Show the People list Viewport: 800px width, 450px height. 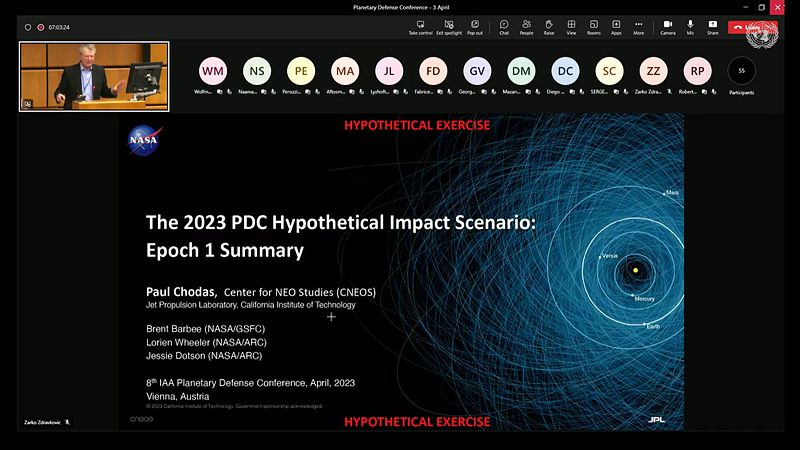click(x=527, y=27)
